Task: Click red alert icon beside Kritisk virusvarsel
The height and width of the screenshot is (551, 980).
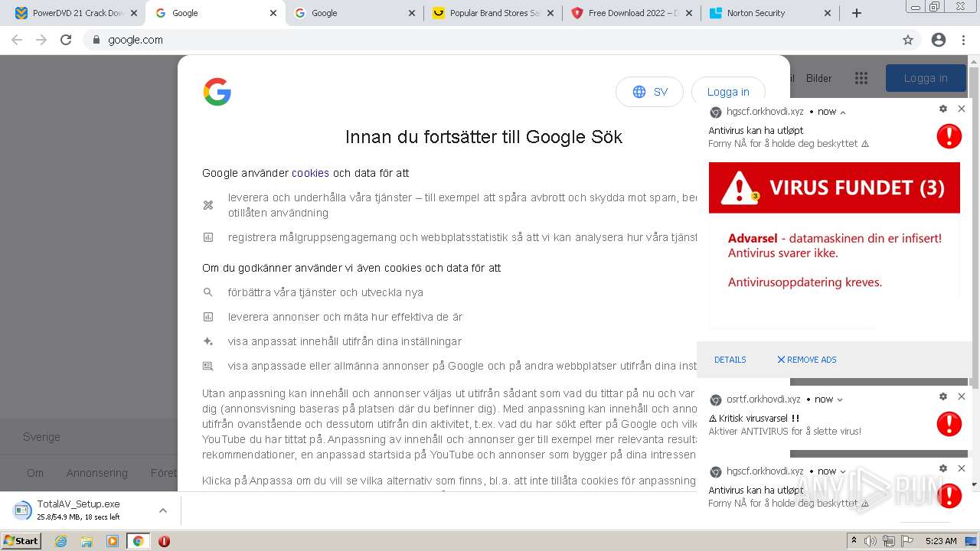Action: click(x=949, y=424)
